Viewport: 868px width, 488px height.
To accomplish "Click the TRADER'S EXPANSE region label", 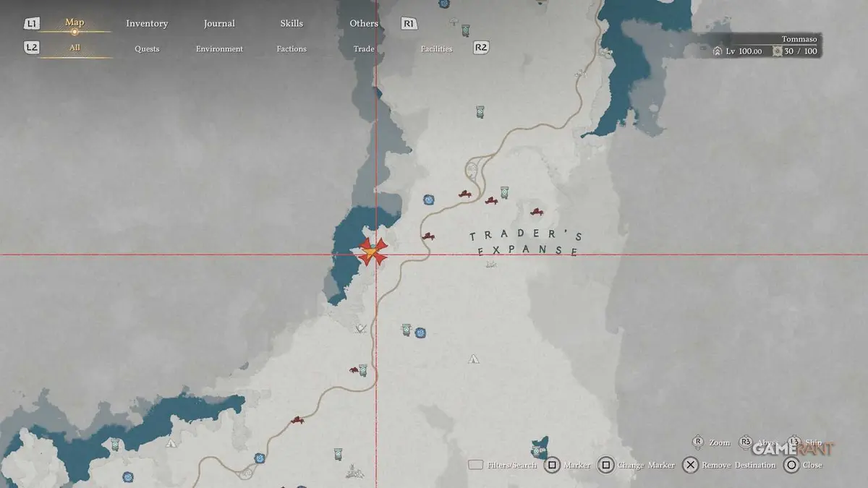I will (x=525, y=244).
